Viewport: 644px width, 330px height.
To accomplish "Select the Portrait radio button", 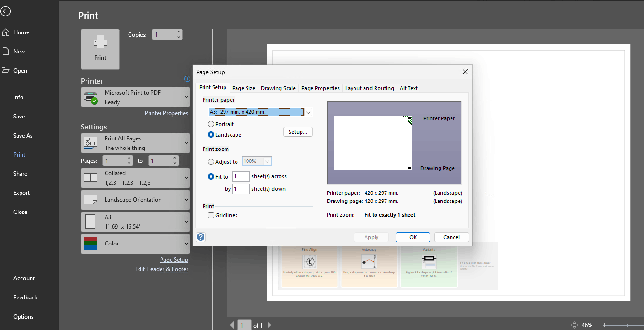I will [211, 123].
